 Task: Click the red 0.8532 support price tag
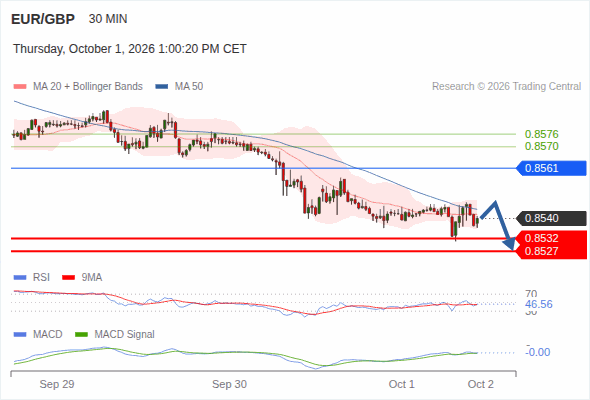[x=551, y=238]
